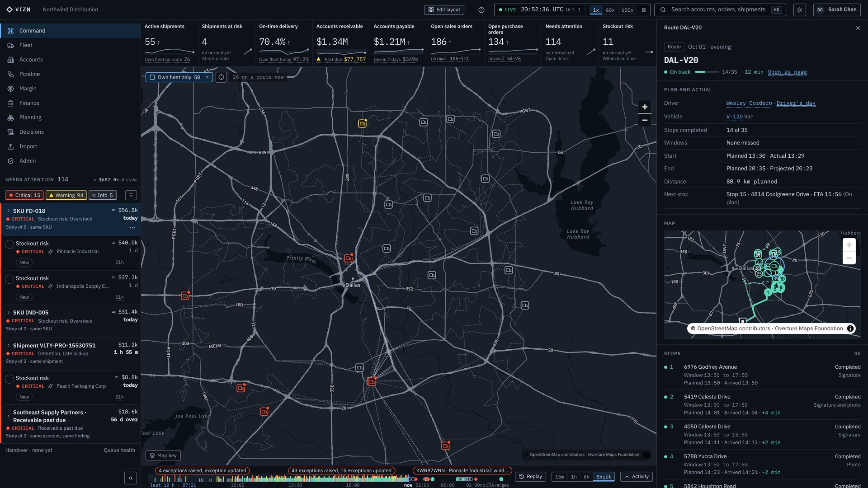868x488 pixels.
Task: Set playback speed to 600x
Action: [x=627, y=10]
